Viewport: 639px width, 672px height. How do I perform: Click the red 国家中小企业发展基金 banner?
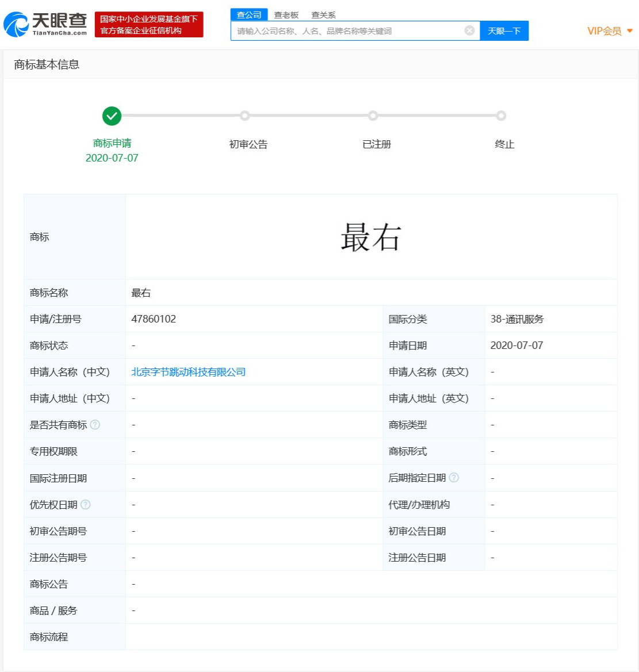pyautogui.click(x=149, y=24)
